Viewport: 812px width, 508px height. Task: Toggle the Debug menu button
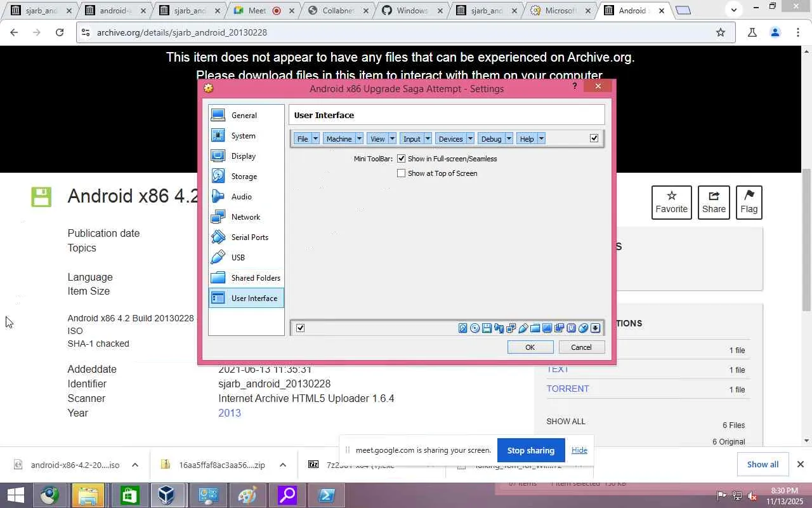(491, 139)
